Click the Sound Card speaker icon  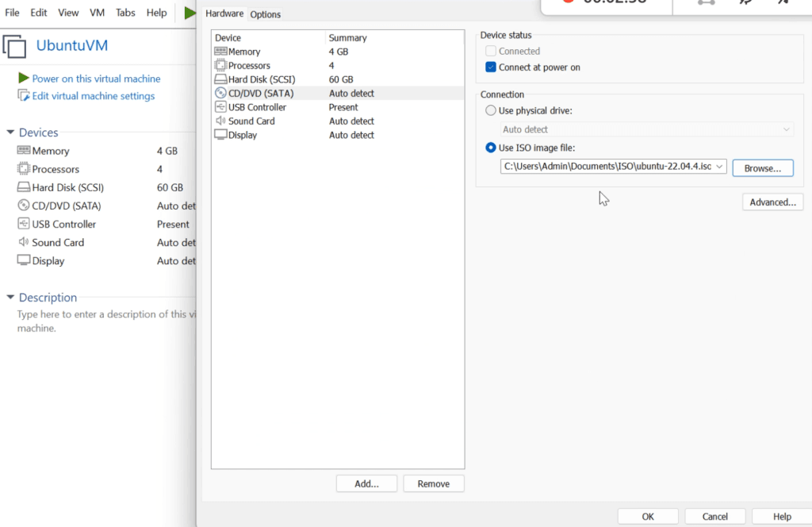click(x=220, y=121)
